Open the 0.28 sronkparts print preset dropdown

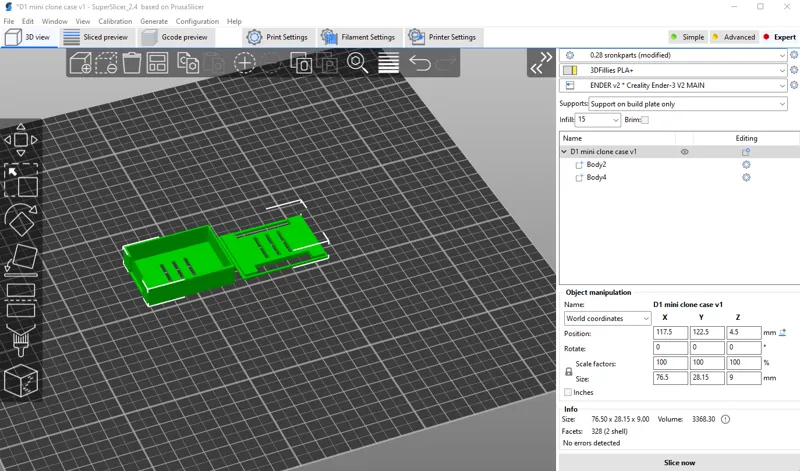tap(673, 55)
